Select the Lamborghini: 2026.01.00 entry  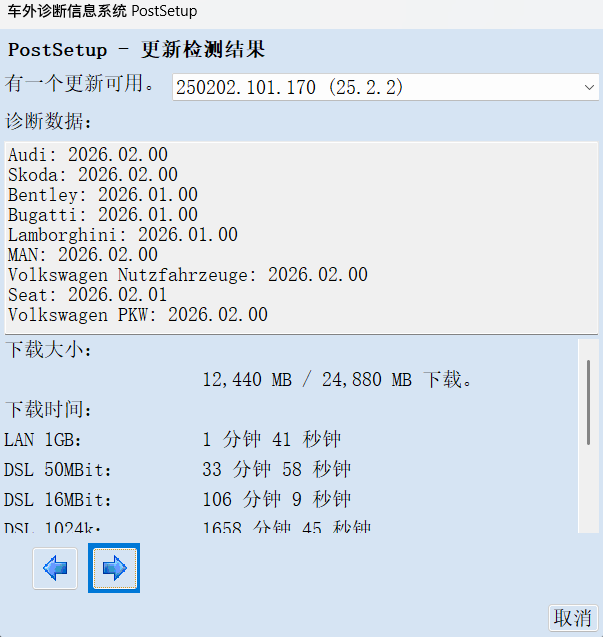point(122,235)
